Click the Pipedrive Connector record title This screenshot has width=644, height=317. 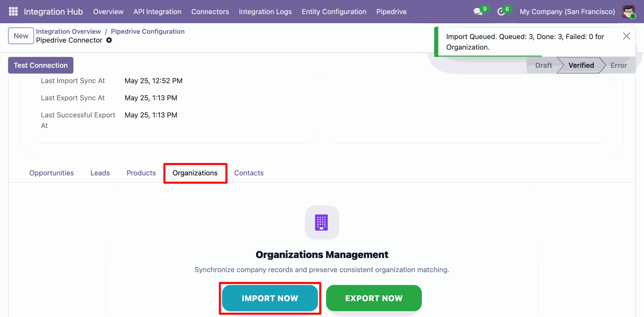tap(69, 40)
